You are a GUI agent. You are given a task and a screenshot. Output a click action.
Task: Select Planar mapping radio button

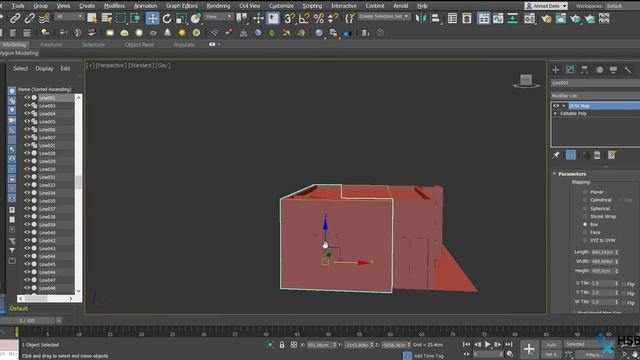click(585, 192)
